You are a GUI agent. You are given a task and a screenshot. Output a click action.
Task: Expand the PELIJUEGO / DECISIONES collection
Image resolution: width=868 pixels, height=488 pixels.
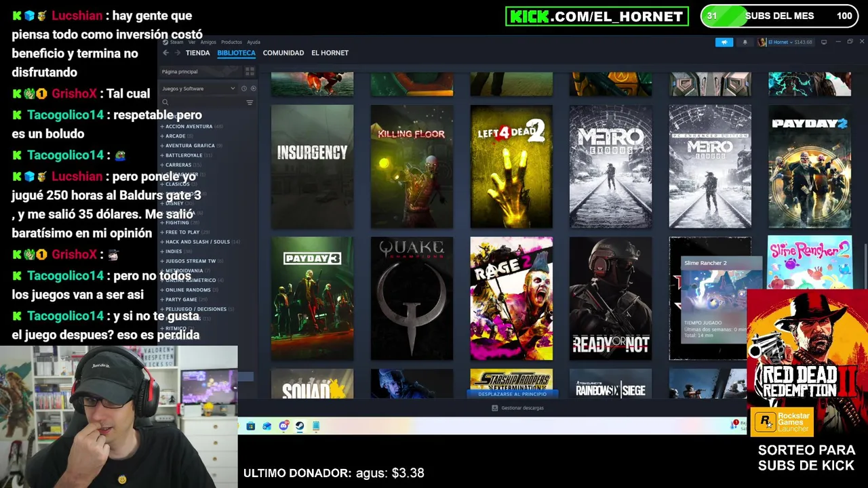[197, 309]
